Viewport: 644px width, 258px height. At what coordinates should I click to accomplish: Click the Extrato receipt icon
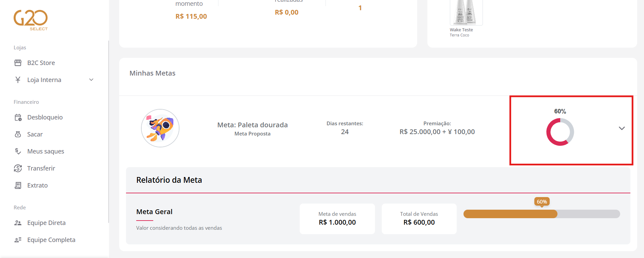pyautogui.click(x=18, y=185)
